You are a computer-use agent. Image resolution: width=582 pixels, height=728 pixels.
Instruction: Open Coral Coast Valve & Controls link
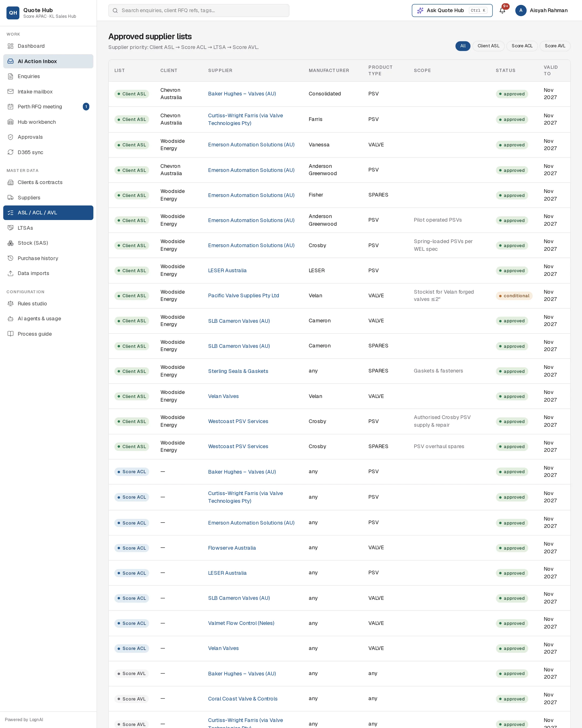[242, 699]
